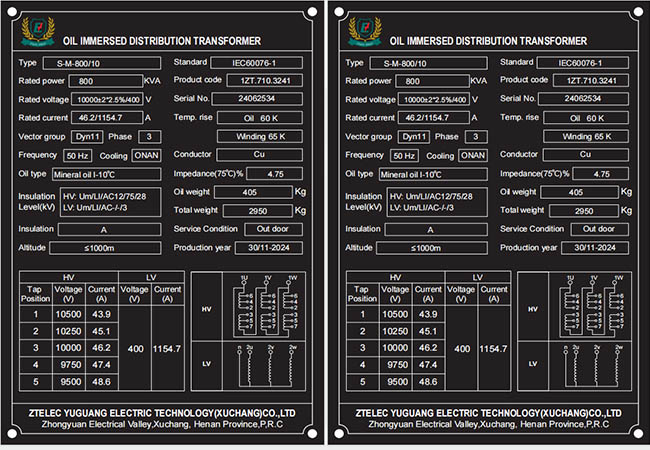Click LV current 1154.7 cell in left table

coord(167,349)
